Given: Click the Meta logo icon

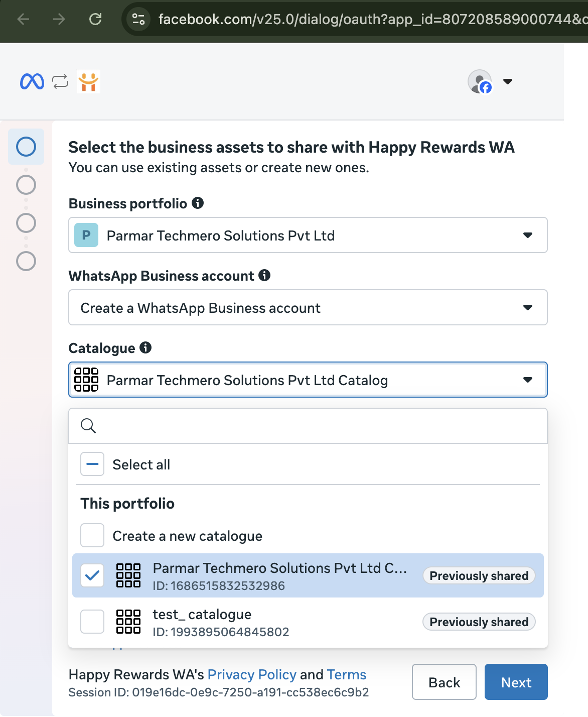Looking at the screenshot, I should tap(32, 81).
